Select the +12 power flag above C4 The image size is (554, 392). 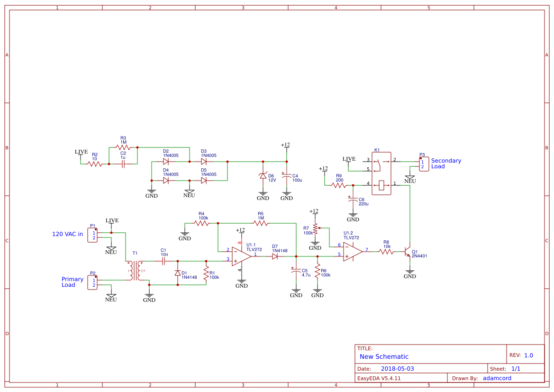[x=286, y=146]
